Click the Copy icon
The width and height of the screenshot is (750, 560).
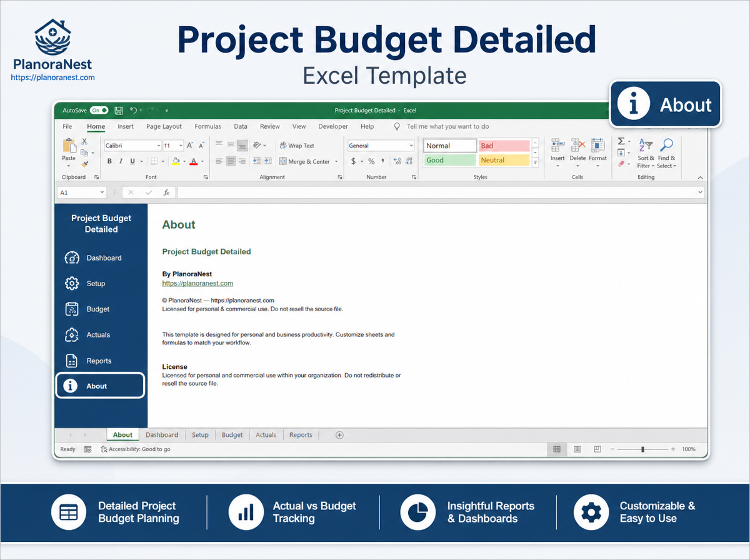(x=84, y=152)
